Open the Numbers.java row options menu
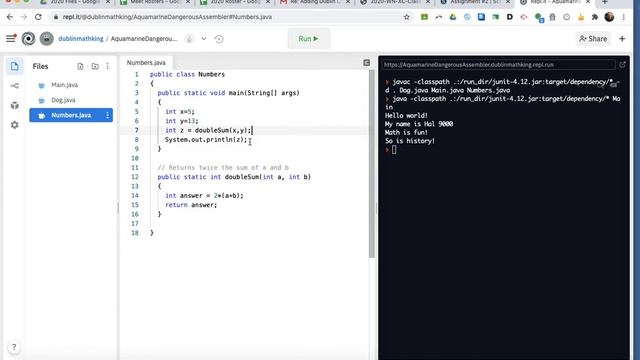 point(108,115)
